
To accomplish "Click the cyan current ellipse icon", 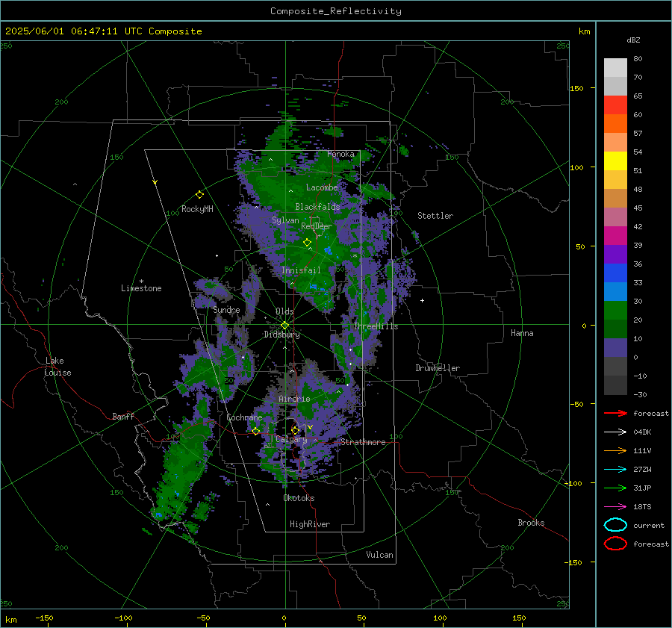I will pyautogui.click(x=615, y=525).
